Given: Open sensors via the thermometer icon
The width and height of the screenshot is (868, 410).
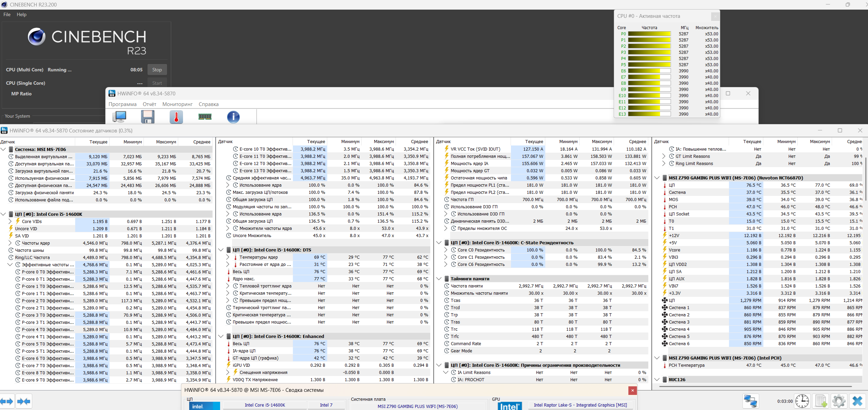Looking at the screenshot, I should coord(176,117).
